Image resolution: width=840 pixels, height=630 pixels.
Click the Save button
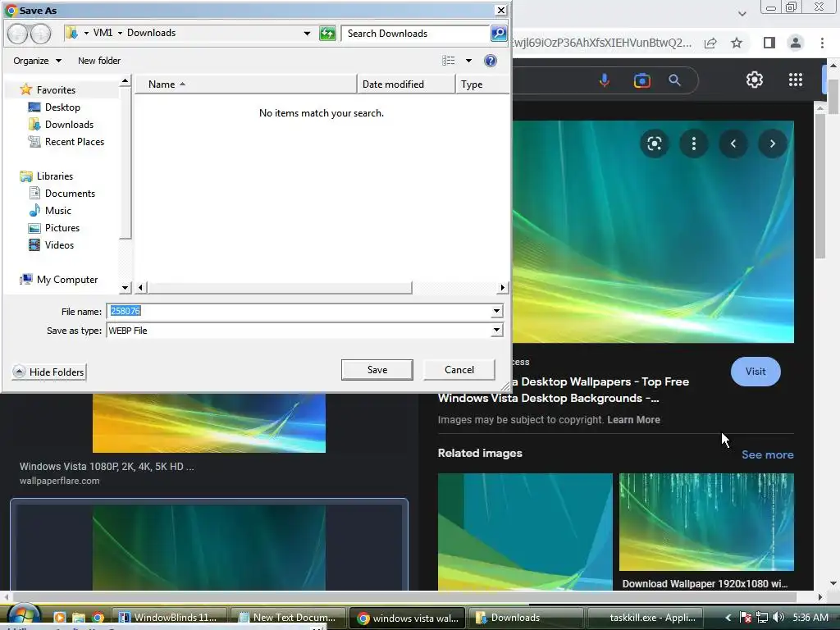[x=377, y=370]
